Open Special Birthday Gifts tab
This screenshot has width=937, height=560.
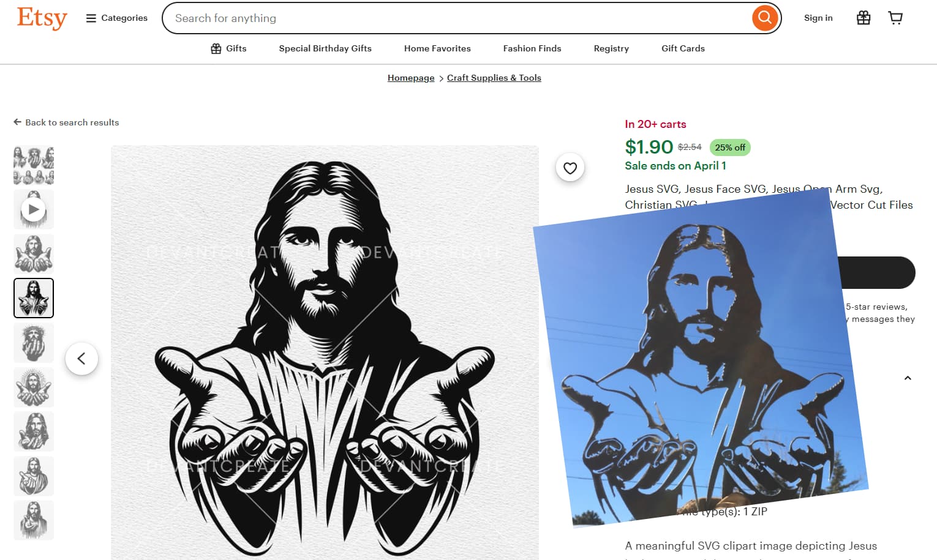point(325,48)
